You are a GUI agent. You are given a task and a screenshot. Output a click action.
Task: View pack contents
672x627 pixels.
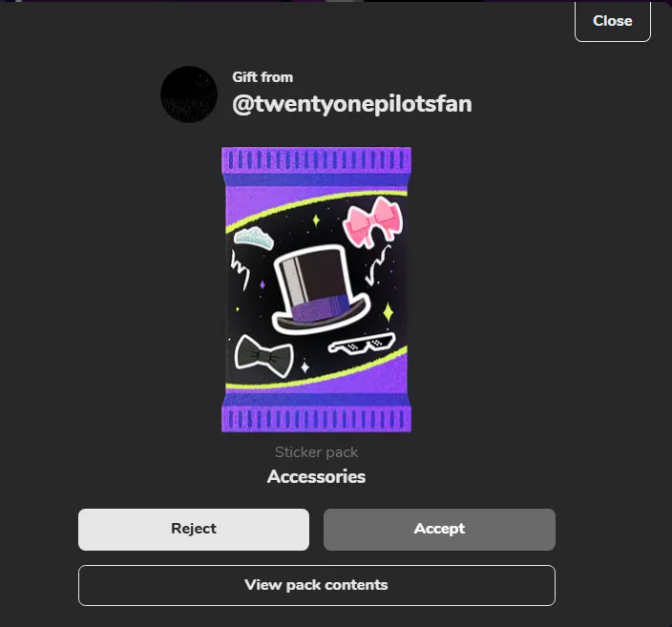(317, 585)
